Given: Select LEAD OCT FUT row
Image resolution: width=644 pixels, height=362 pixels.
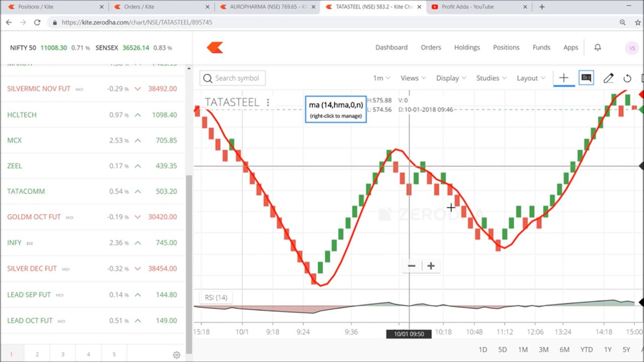Looking at the screenshot, I should 93,320.
